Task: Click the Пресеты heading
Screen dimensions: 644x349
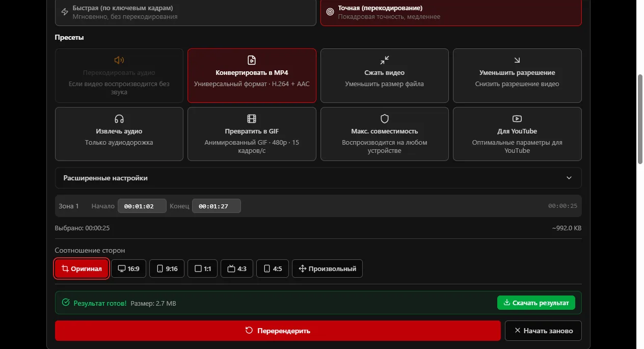Action: click(x=69, y=37)
